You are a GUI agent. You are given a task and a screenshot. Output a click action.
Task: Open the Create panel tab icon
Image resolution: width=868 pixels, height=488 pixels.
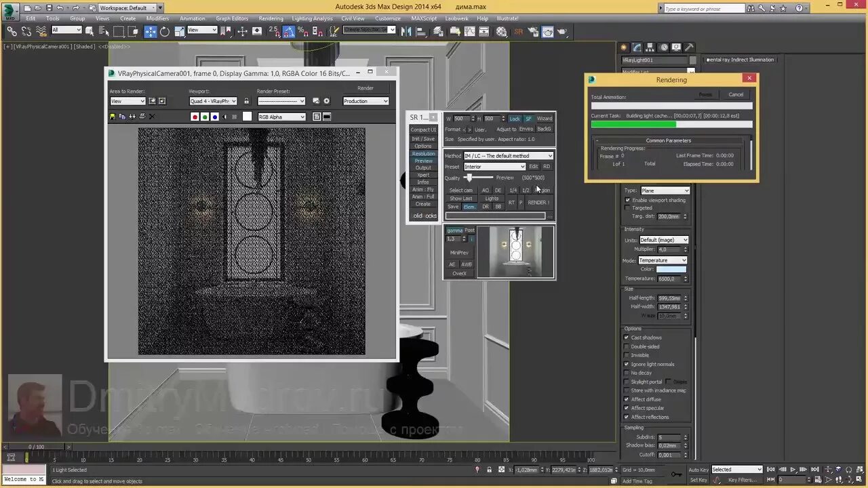[x=624, y=47]
